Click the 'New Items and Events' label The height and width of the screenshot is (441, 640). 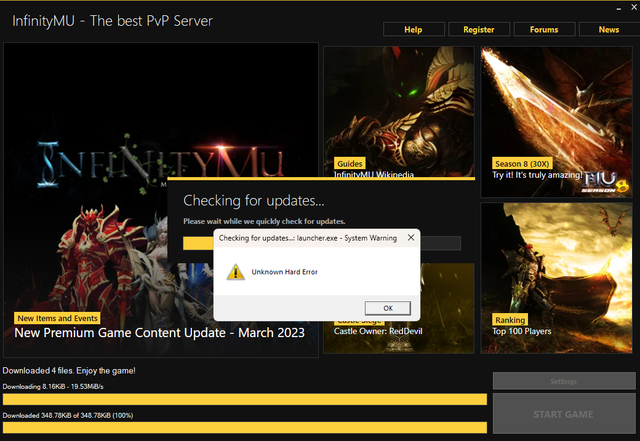[x=58, y=318]
